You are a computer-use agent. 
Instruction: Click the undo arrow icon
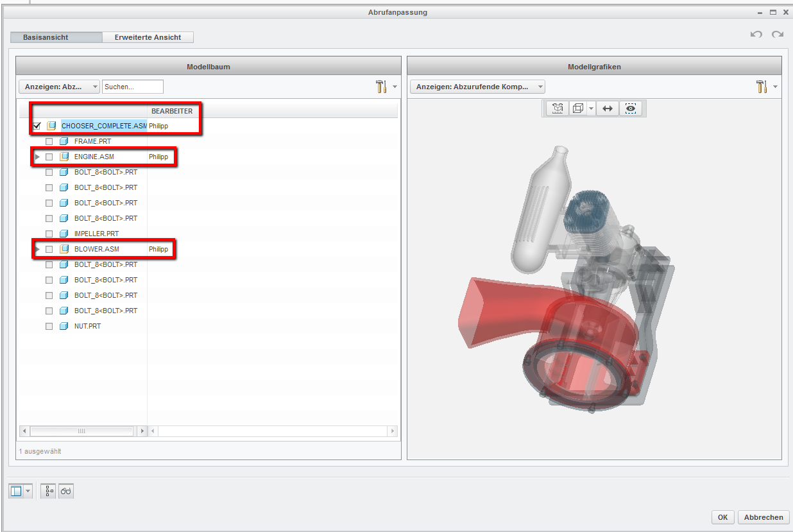click(756, 35)
